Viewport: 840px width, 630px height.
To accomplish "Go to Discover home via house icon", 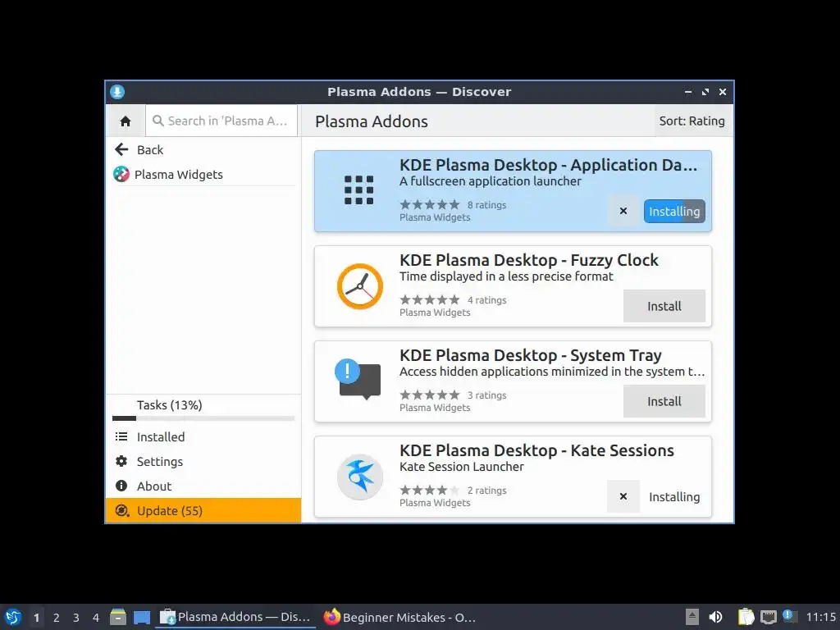I will click(126, 121).
